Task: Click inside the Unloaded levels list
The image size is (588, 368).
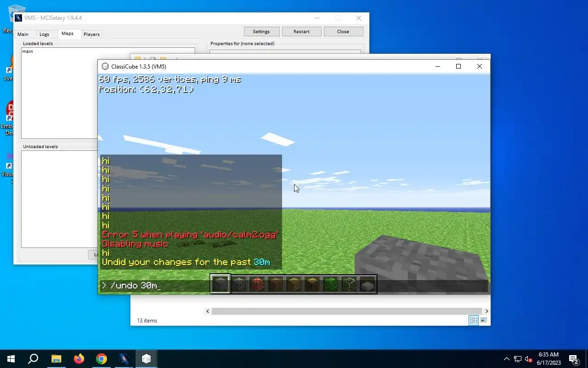Action: 59,199
